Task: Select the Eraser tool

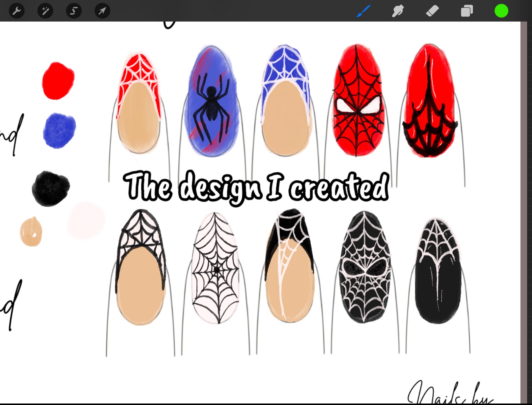Action: click(432, 11)
